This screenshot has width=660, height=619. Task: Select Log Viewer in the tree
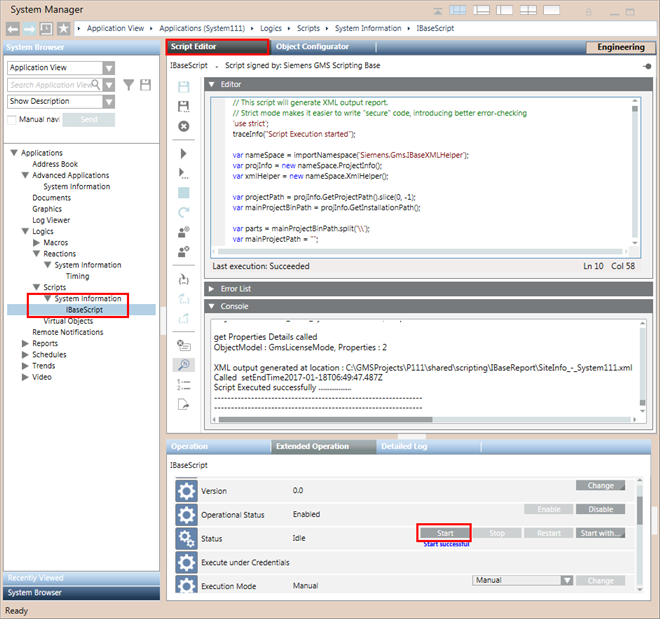click(x=51, y=220)
